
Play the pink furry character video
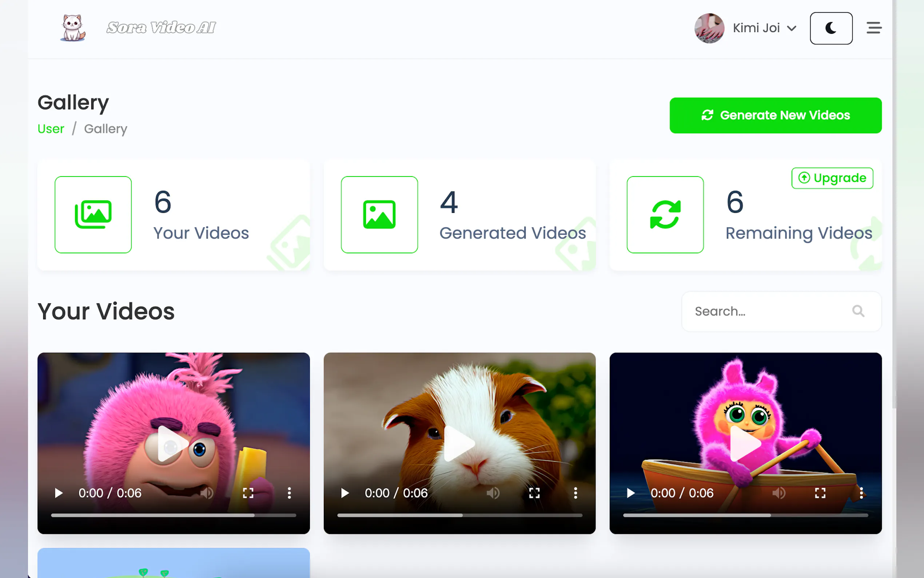(59, 493)
